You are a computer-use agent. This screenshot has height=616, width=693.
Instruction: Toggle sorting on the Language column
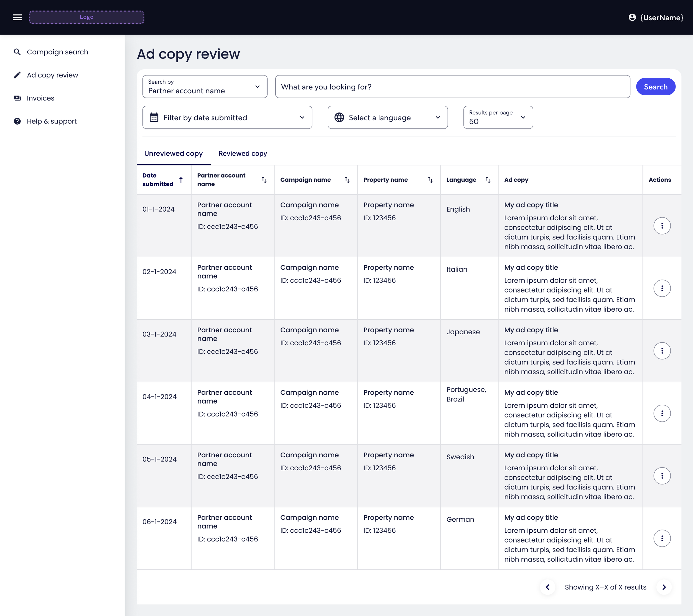(x=488, y=180)
